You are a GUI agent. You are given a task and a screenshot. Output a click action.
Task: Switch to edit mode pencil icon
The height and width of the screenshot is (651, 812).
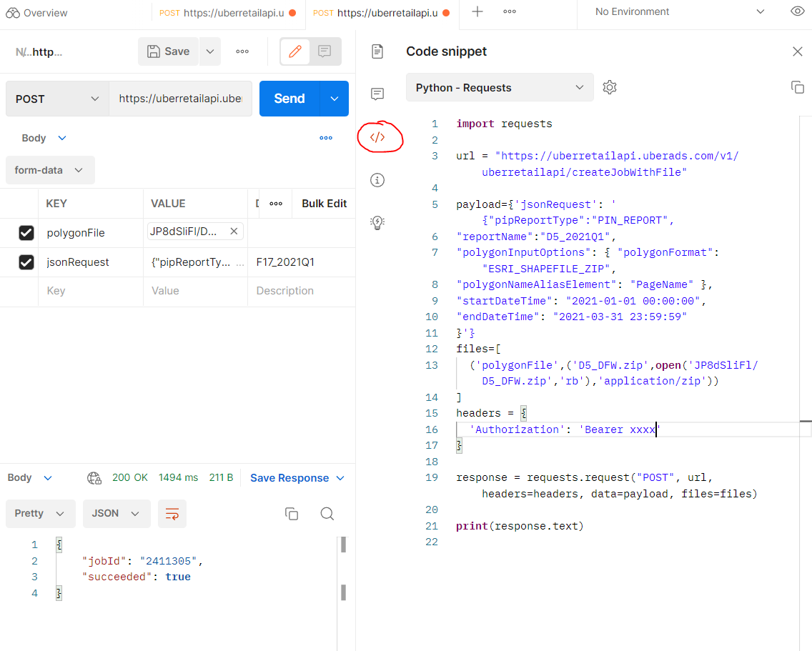(x=295, y=51)
